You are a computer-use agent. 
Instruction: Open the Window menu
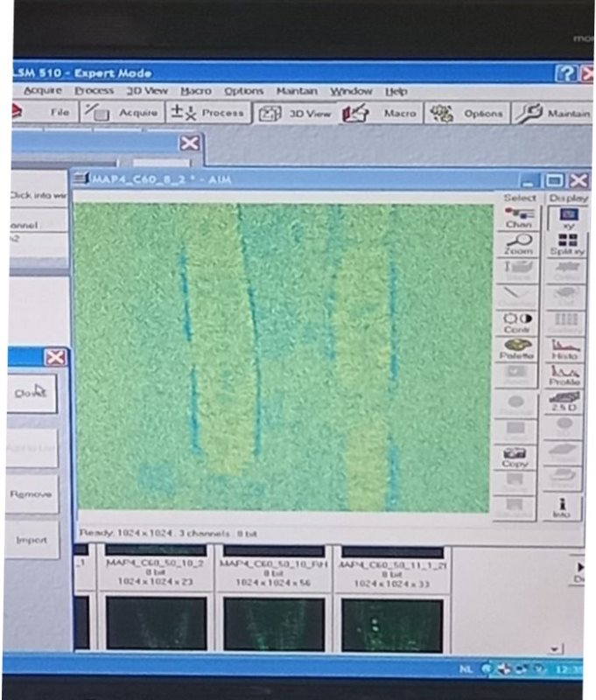(350, 91)
